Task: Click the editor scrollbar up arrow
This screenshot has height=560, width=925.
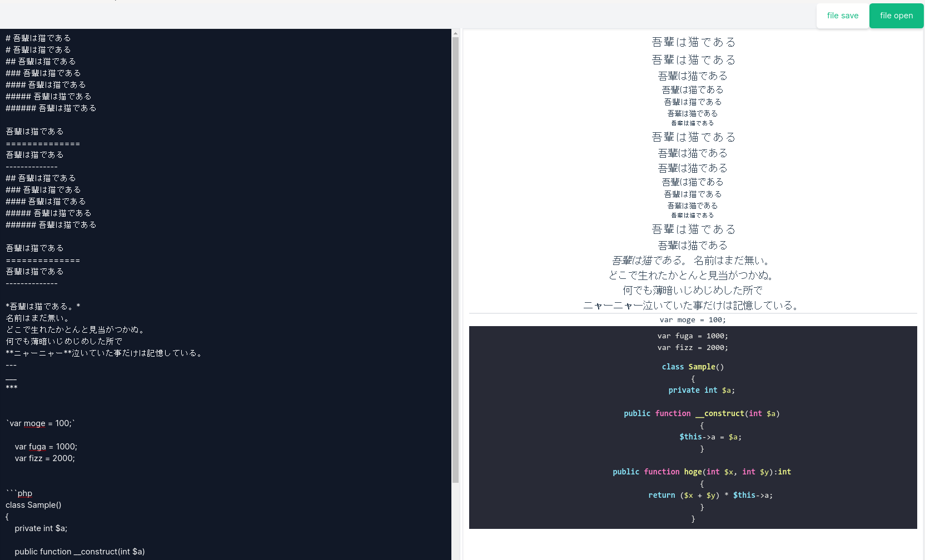Action: tap(455, 33)
